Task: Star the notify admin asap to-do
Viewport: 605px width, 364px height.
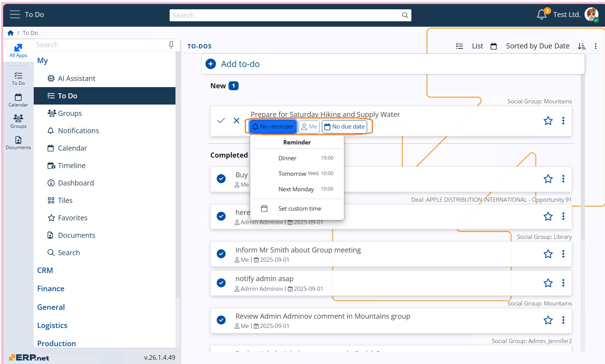Action: (x=548, y=283)
